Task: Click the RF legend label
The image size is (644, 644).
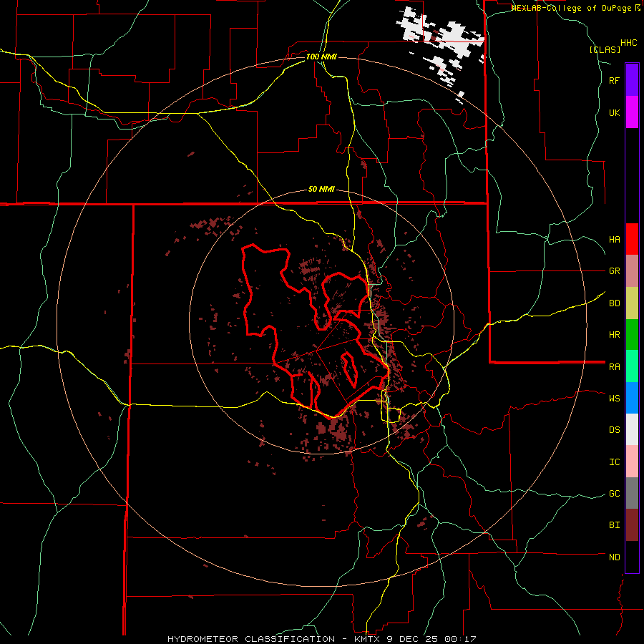Action: pyautogui.click(x=614, y=80)
